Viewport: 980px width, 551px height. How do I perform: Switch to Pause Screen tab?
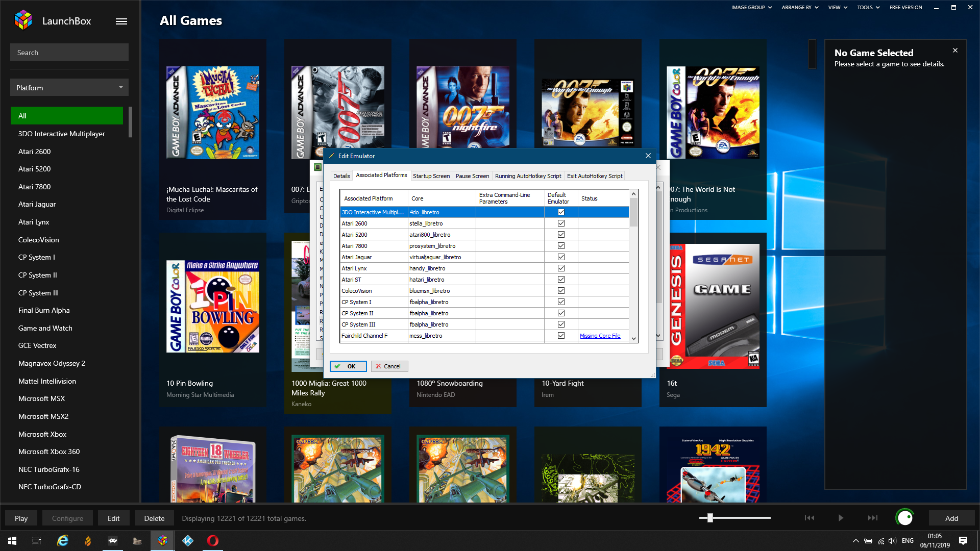[x=472, y=176]
